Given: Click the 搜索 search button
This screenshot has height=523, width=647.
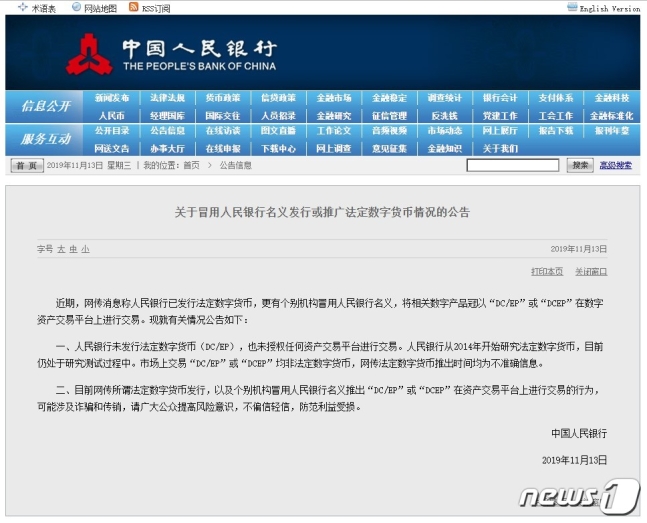Looking at the screenshot, I should pos(580,166).
